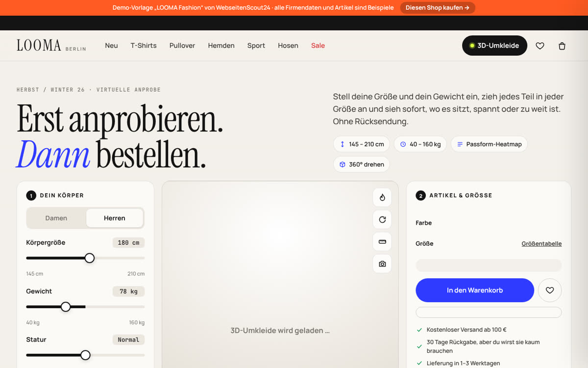
Task: Open the Sport category
Action: pos(256,46)
